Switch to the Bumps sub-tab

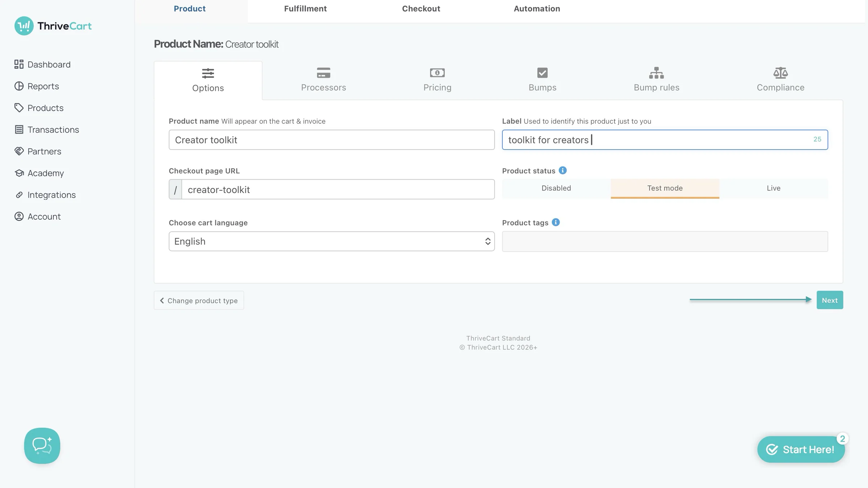(x=542, y=80)
